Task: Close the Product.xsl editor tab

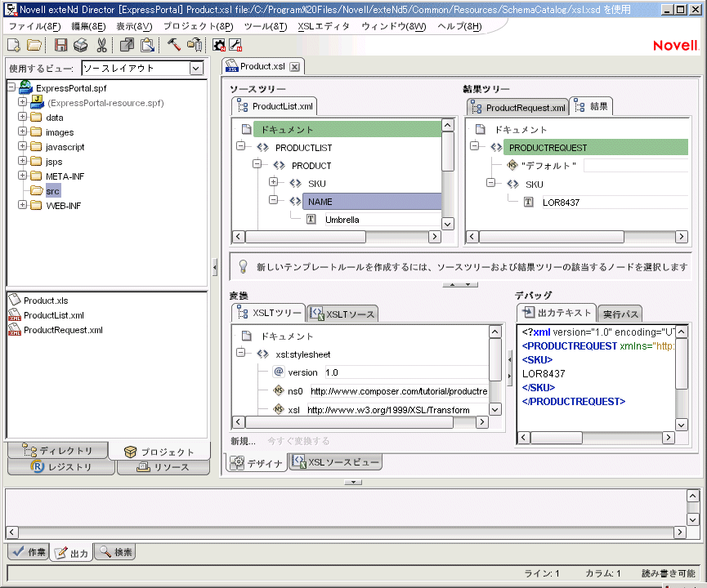Action: [295, 67]
